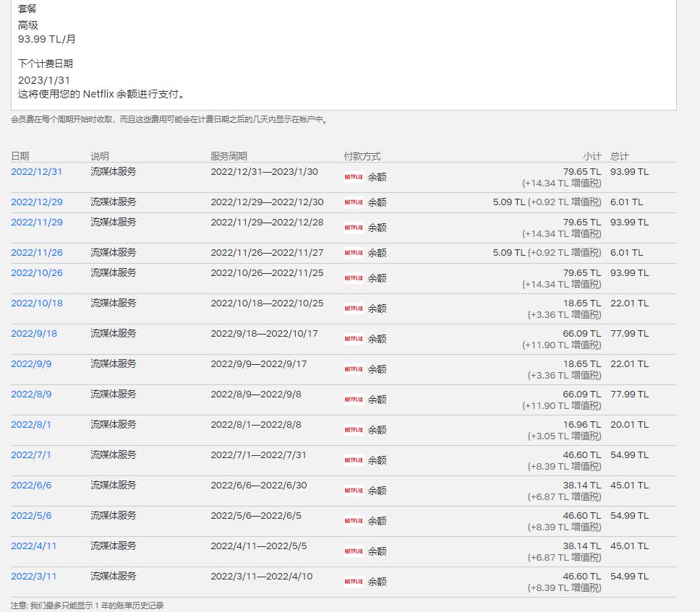Open the 2022/12/31 invoice date link

point(37,172)
